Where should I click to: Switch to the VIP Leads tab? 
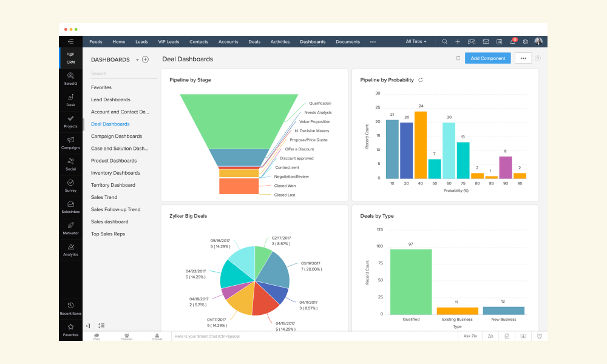(x=168, y=42)
